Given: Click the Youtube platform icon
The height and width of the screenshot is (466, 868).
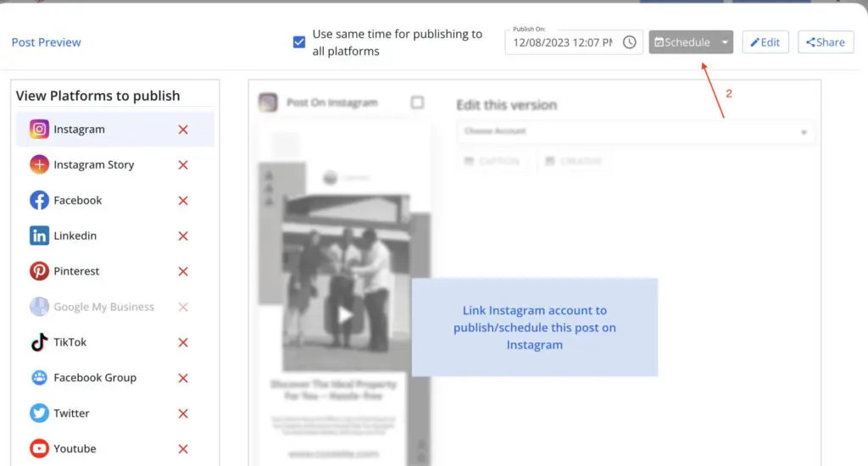Looking at the screenshot, I should (x=39, y=449).
